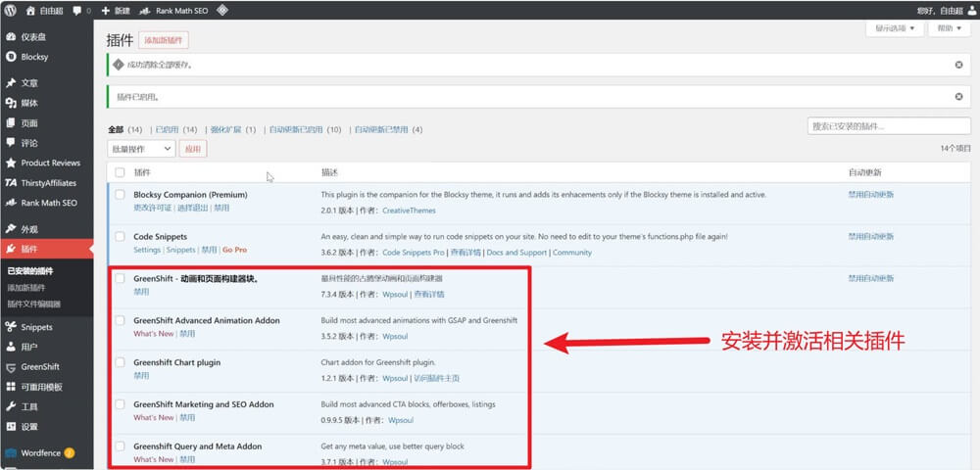Viewport: 980px width, 470px height.
Task: Filter by 自动更新已启用 (10)
Action: pyautogui.click(x=306, y=130)
